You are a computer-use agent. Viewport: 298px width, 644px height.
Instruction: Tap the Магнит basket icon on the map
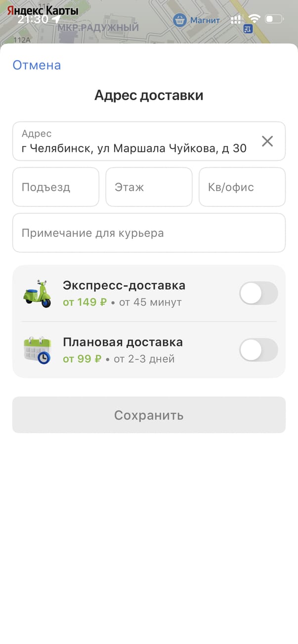point(179,20)
